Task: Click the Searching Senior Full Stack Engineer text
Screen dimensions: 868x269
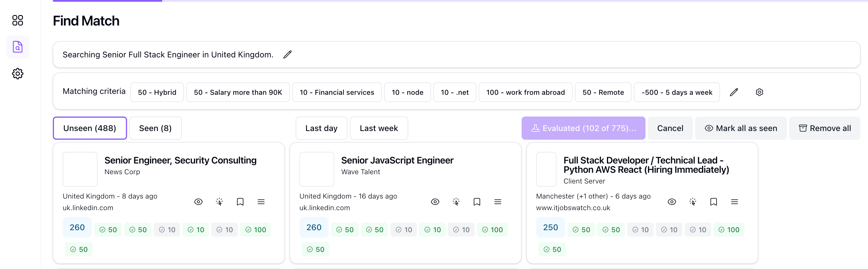Action: click(168, 54)
